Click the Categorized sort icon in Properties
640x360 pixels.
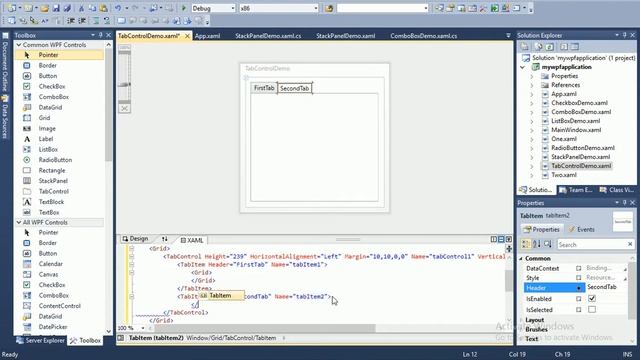526,244
